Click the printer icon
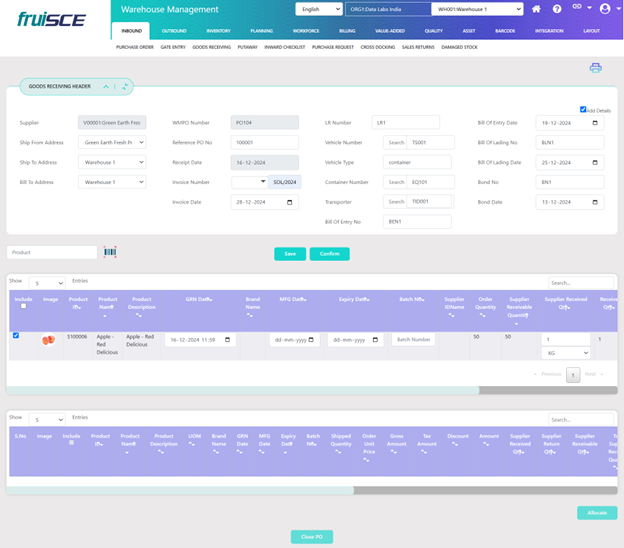This screenshot has height=548, width=624. coord(595,68)
